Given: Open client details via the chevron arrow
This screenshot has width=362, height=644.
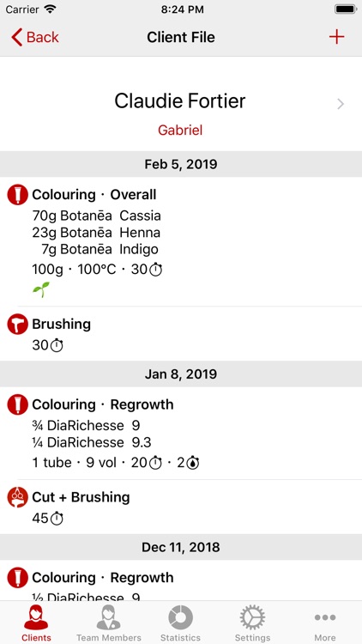Looking at the screenshot, I should pyautogui.click(x=341, y=104).
